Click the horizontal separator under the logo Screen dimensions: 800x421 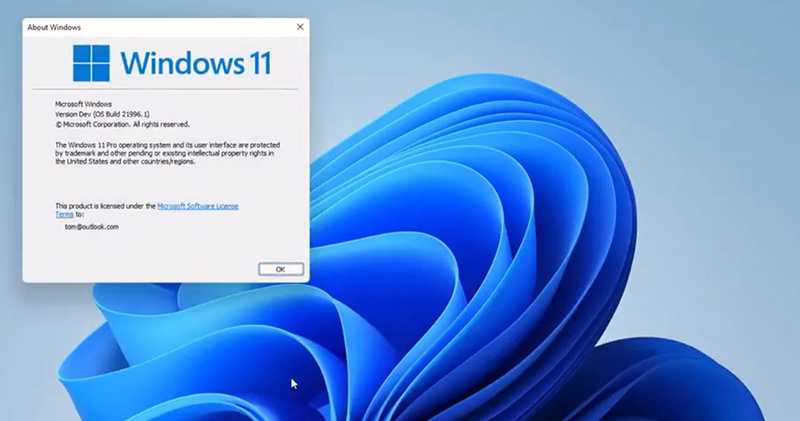tap(165, 91)
